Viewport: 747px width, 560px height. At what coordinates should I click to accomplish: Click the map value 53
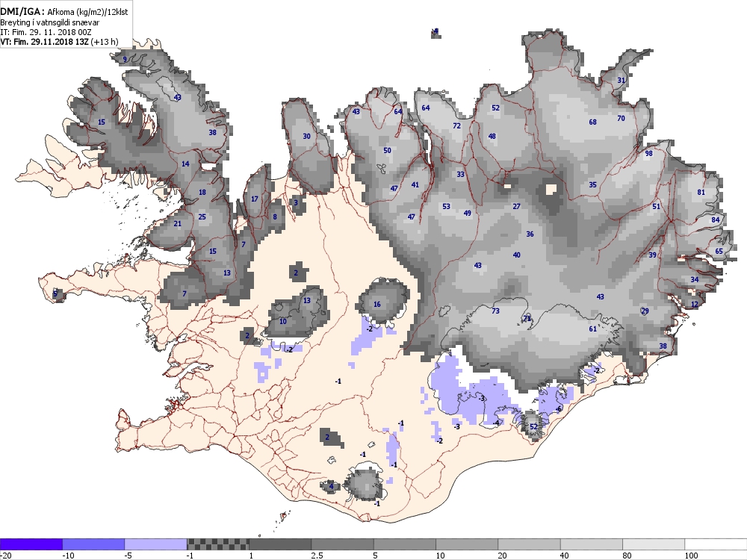(446, 206)
